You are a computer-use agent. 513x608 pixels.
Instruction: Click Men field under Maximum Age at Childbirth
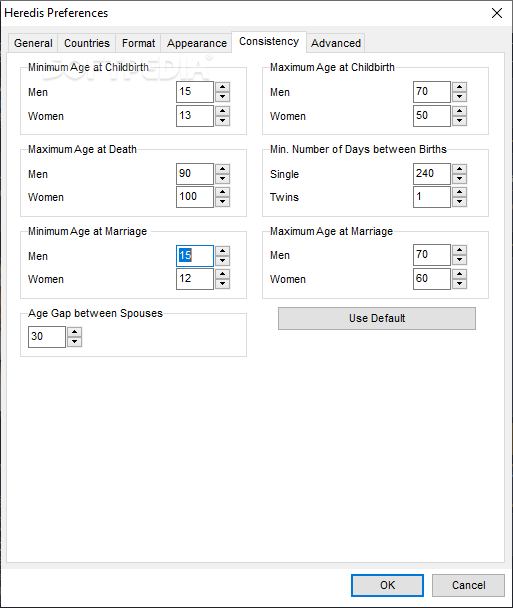click(432, 92)
